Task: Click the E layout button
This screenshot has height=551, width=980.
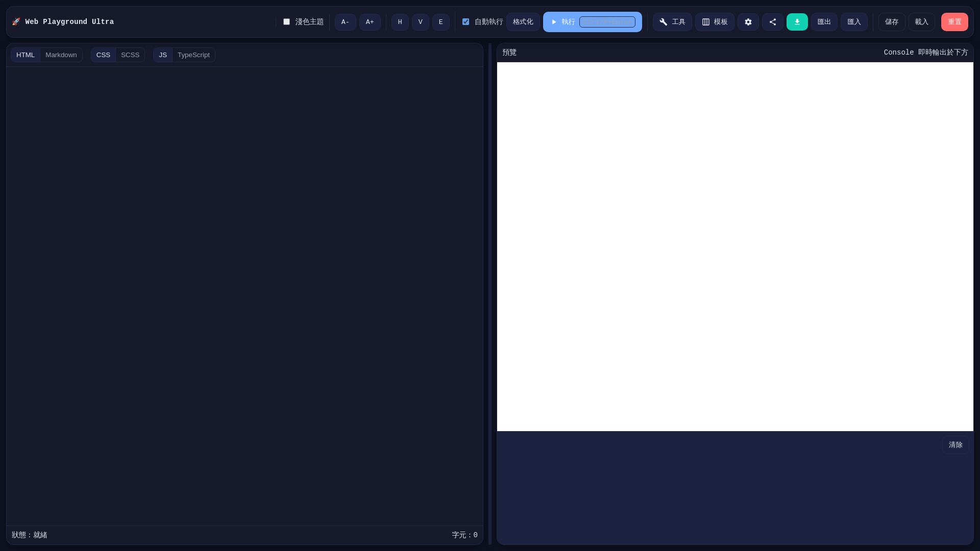Action: (x=441, y=22)
